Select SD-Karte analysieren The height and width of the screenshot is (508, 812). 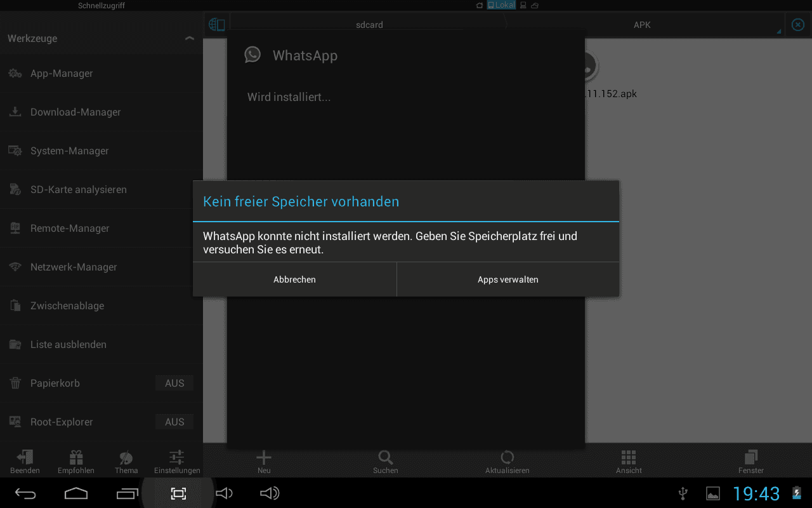pos(101,190)
